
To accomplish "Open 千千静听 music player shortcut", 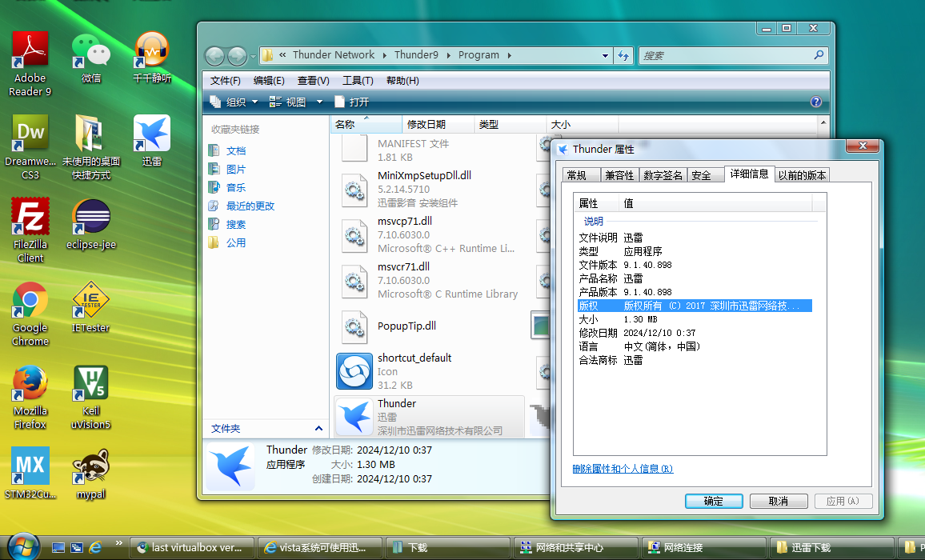I will [151, 58].
